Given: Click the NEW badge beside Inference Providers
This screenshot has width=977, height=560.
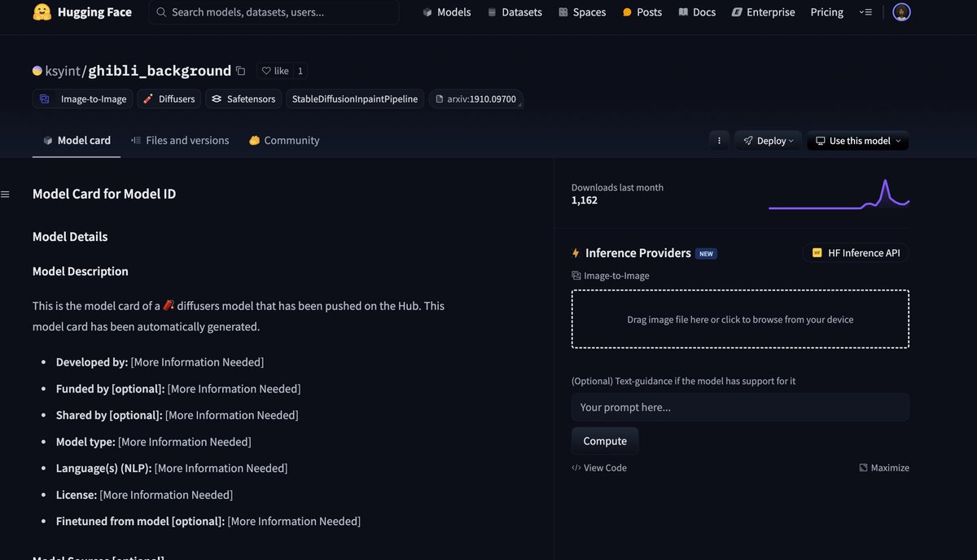Looking at the screenshot, I should click(706, 254).
